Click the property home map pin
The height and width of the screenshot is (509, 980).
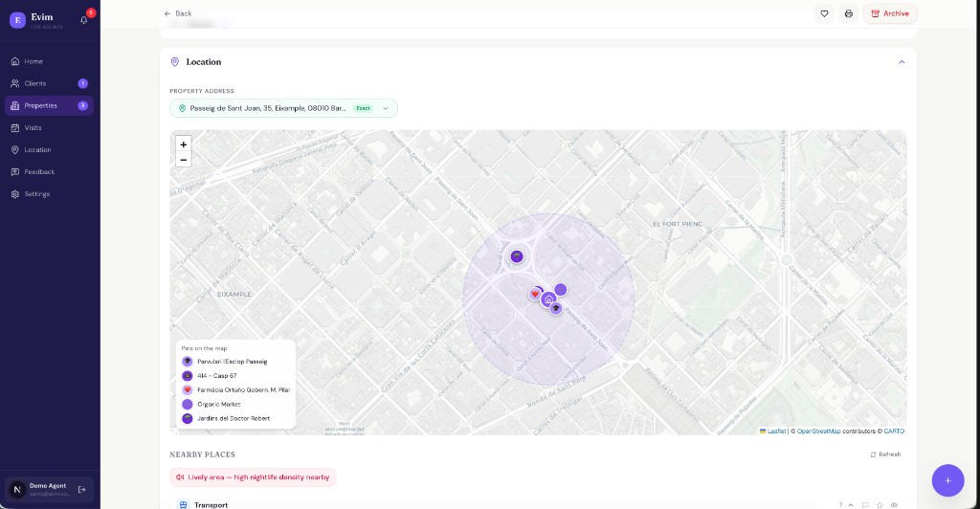[x=548, y=299]
